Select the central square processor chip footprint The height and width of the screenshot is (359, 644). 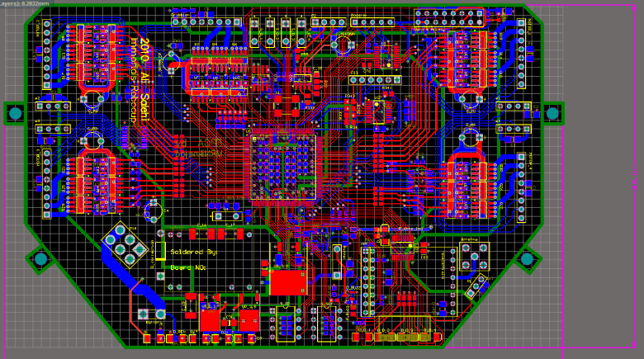283,168
